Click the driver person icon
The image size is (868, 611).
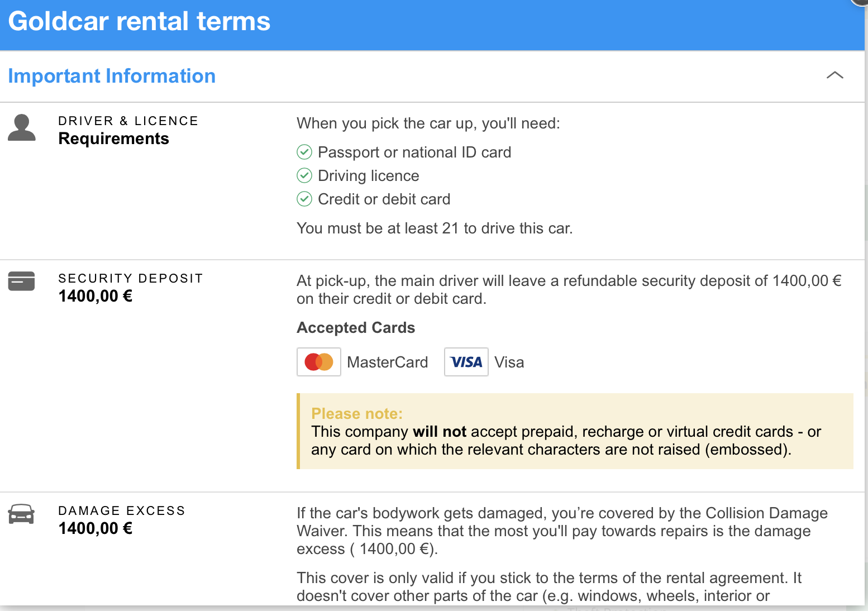coord(22,127)
